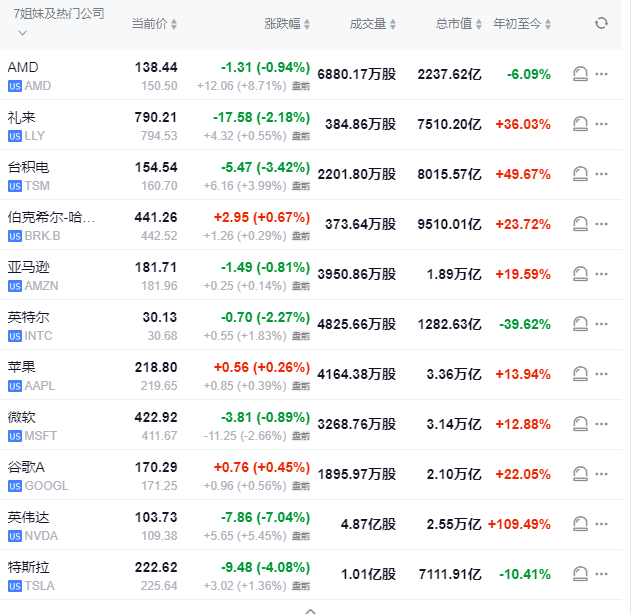The image size is (635, 614).
Task: Expand the 7姐妹及热门公司 list dropdown
Action: pos(23,33)
